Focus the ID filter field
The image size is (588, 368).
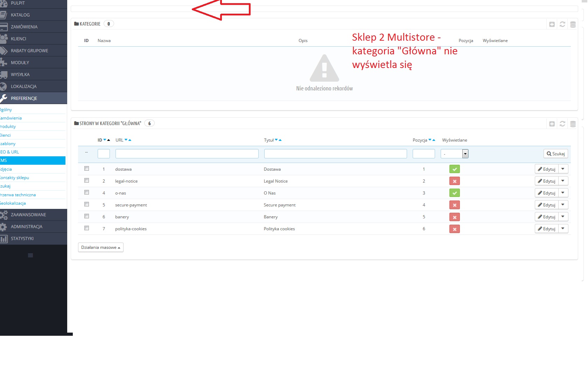[x=104, y=154]
